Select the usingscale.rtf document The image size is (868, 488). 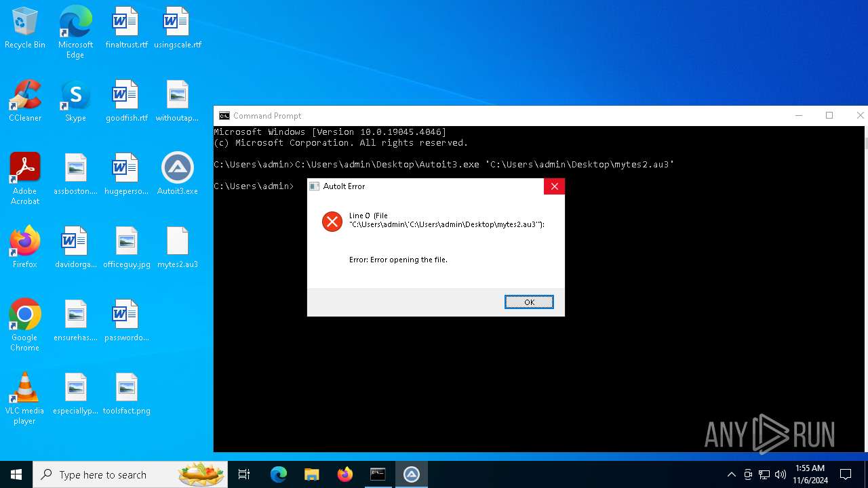pos(177,28)
